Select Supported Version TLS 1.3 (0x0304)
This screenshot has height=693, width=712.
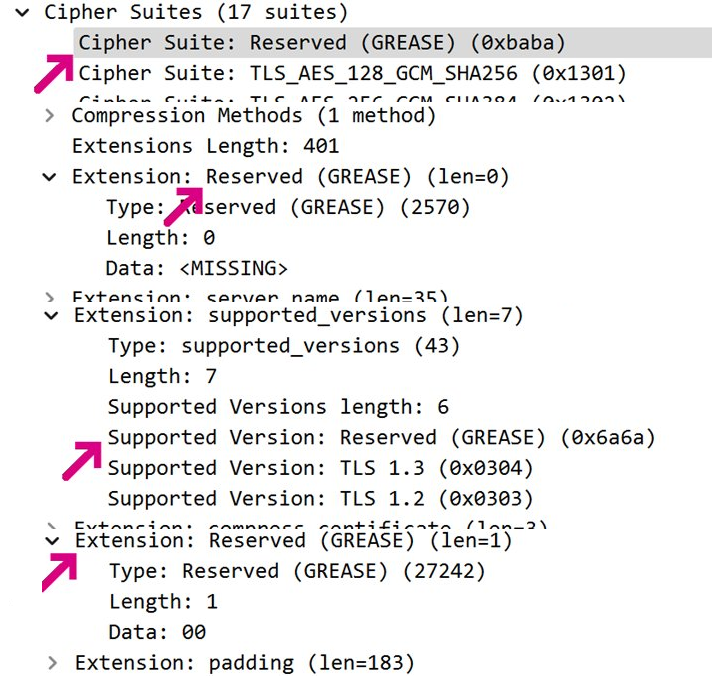pyautogui.click(x=320, y=468)
